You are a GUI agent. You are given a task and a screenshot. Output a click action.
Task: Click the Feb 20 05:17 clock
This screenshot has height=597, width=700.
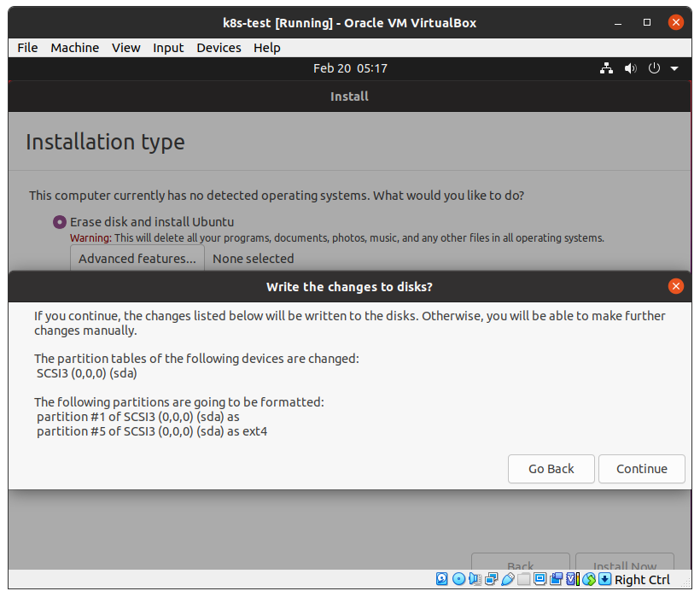[x=350, y=68]
